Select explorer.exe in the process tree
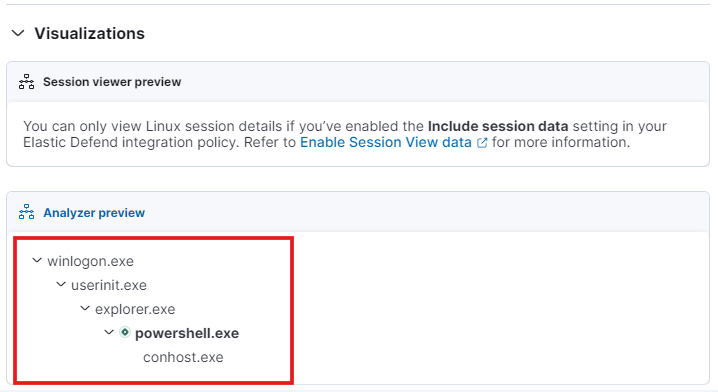Screen dimensions: 718x392 pyautogui.click(x=135, y=310)
